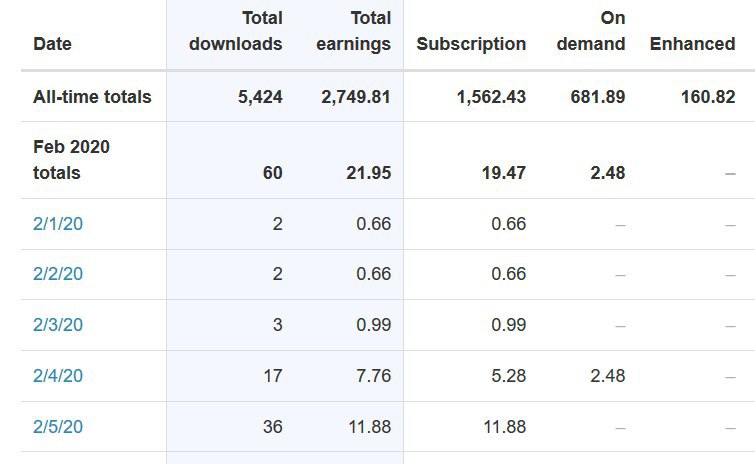
Task: Click Feb 2020 subscription value 19.47
Action: (x=504, y=173)
